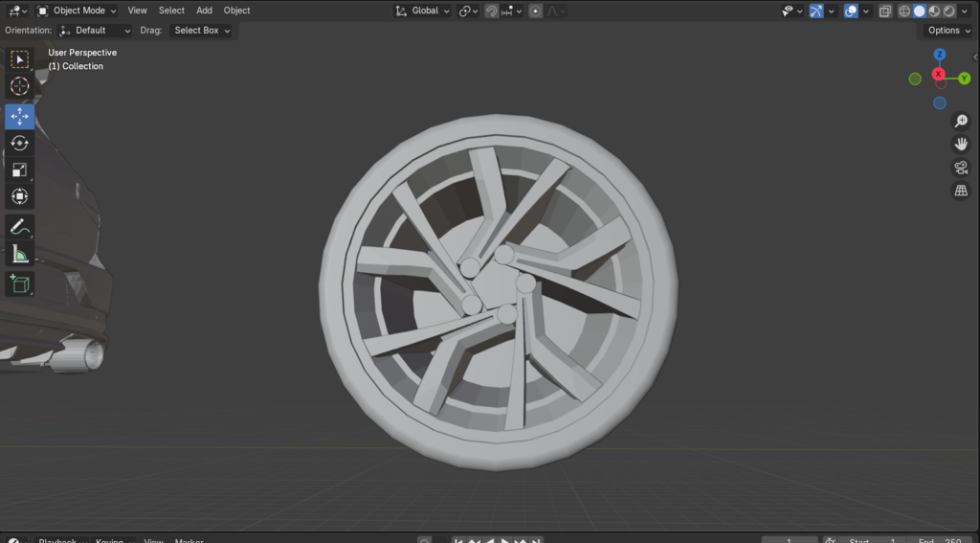Open Global transform orientation dropdown
This screenshot has width=980, height=543.
coord(424,11)
